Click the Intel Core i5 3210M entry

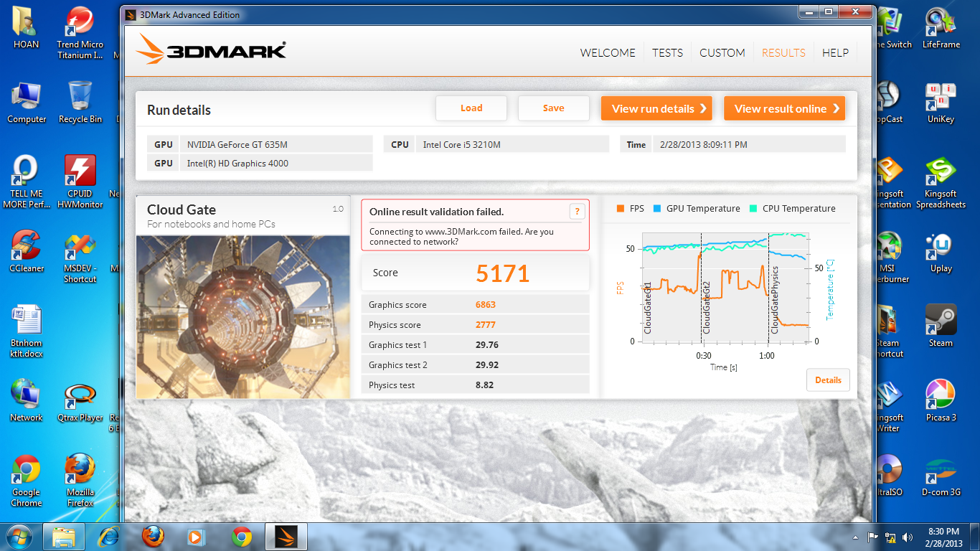point(512,144)
